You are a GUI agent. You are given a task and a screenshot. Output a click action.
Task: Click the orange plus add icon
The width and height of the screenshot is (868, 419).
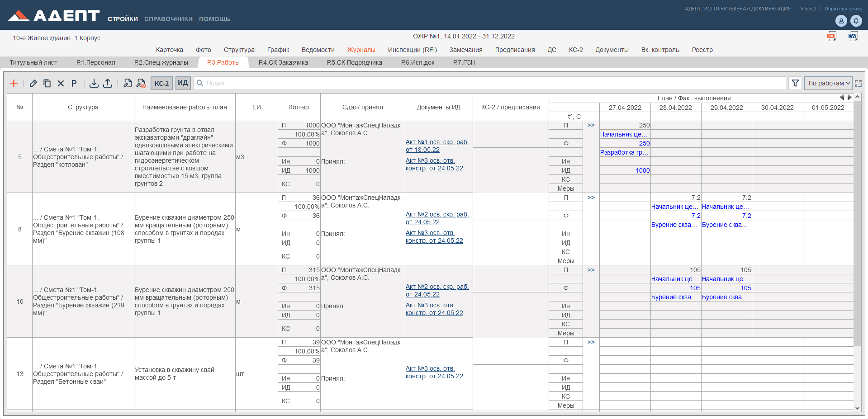pos(14,83)
